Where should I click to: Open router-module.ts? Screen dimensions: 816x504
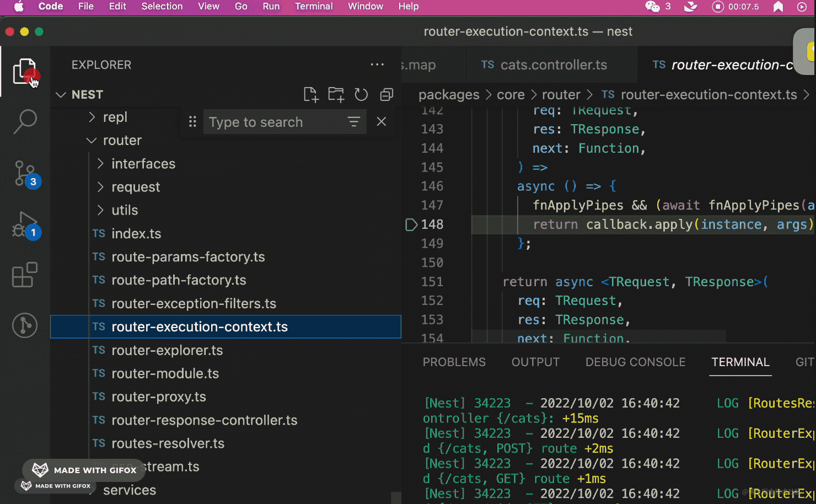(165, 373)
